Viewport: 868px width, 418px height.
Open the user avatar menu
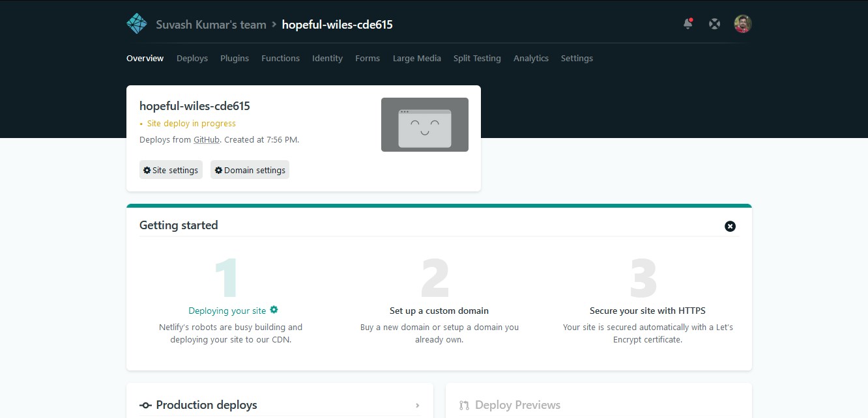coord(743,24)
